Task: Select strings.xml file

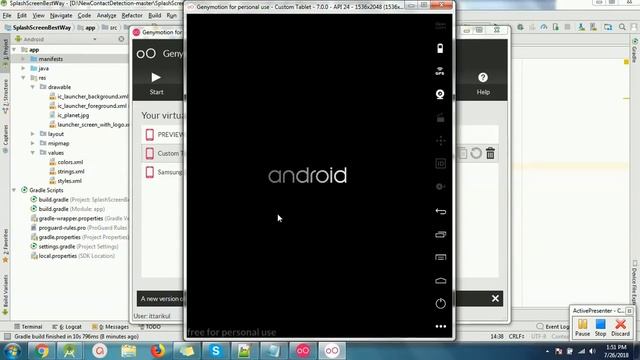Action: (67, 171)
